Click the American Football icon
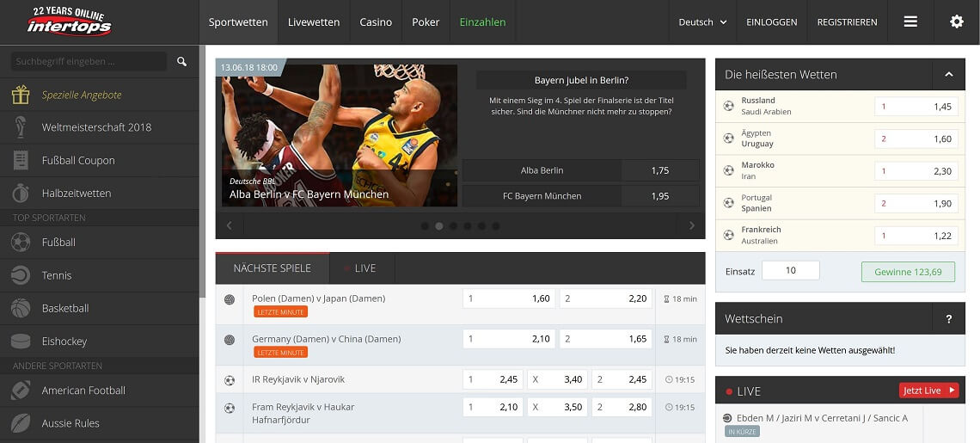The image size is (980, 443). 21,390
